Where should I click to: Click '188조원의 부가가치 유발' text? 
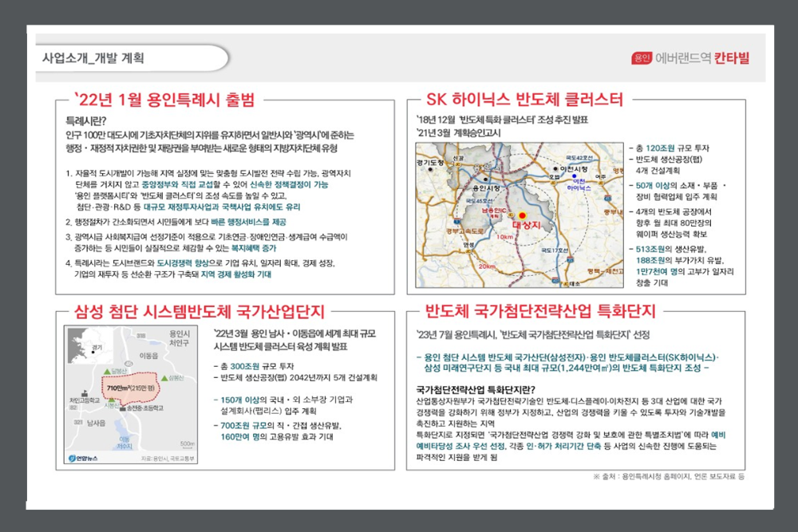tap(680, 260)
